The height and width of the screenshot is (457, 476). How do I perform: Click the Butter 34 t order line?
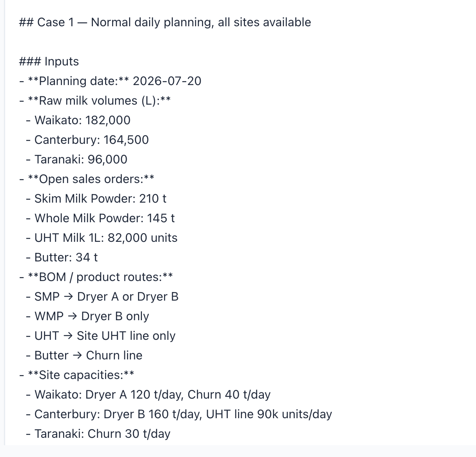coord(62,258)
